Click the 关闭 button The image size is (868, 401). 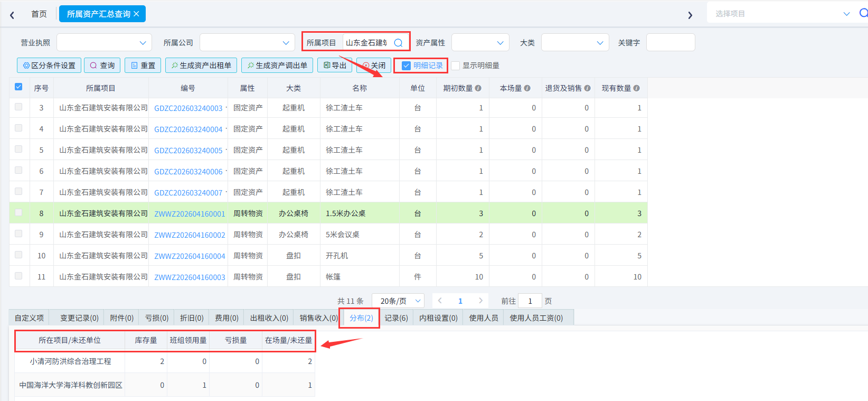coord(374,66)
